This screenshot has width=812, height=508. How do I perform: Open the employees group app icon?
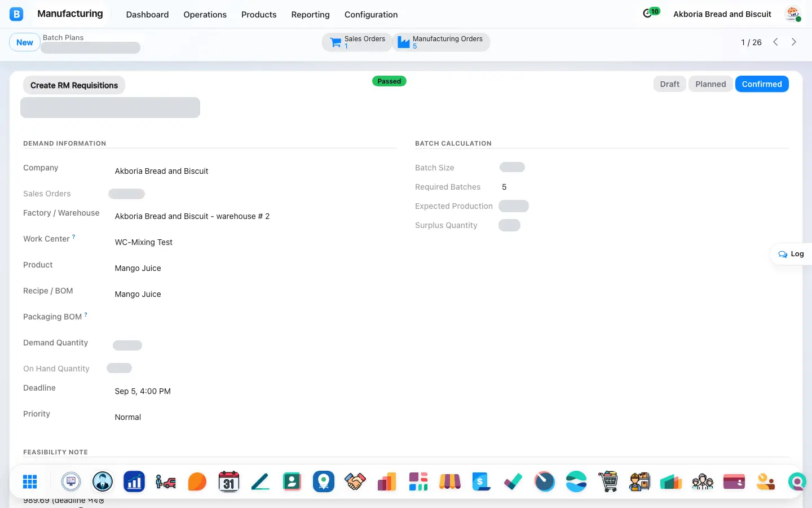click(x=703, y=481)
